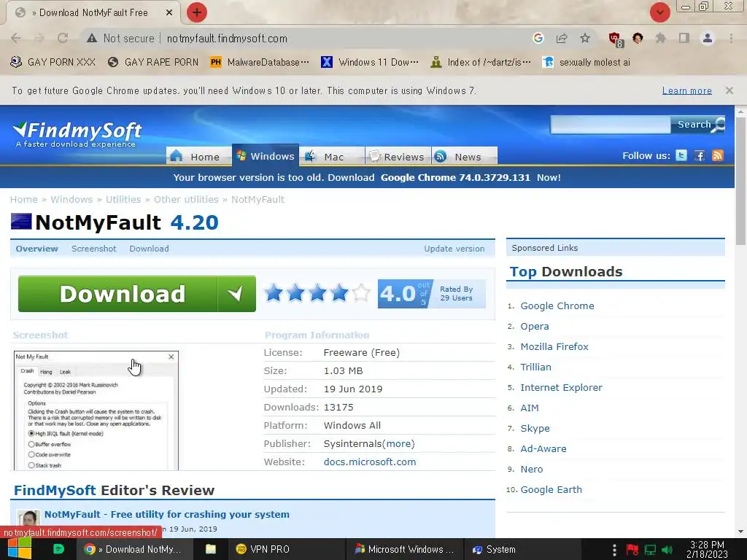Select the Download sub-tab
The image size is (747, 560).
149,249
